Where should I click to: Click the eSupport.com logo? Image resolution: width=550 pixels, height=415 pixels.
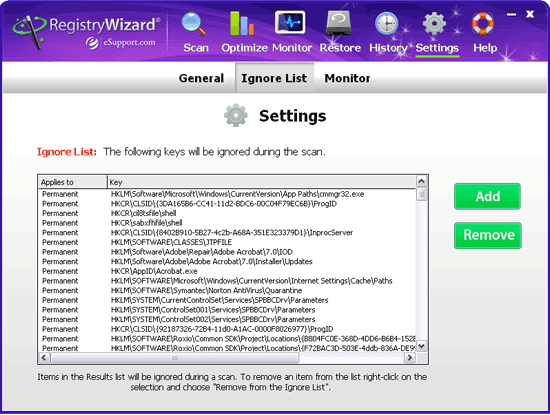[121, 42]
